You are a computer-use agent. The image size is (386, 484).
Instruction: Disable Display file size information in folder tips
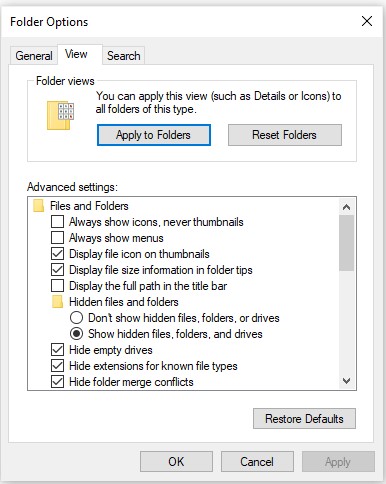click(x=57, y=270)
